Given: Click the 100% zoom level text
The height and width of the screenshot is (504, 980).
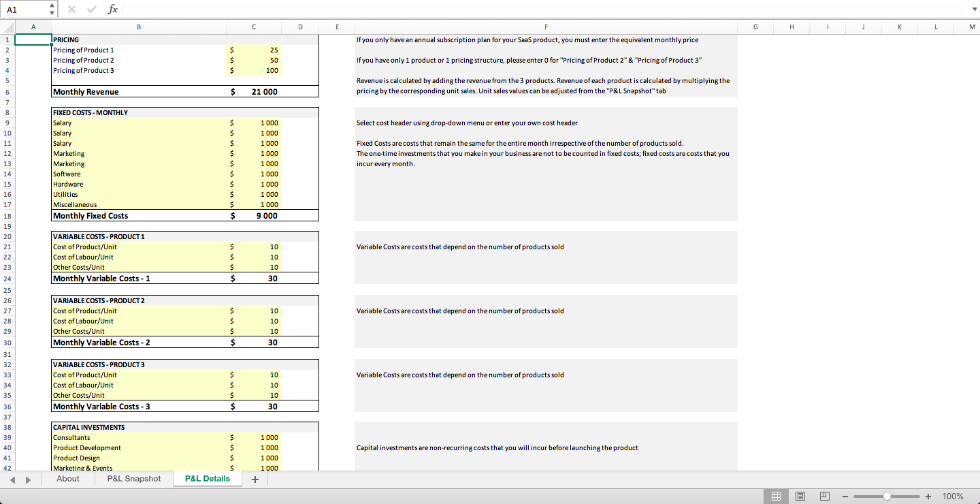Looking at the screenshot, I should (953, 496).
